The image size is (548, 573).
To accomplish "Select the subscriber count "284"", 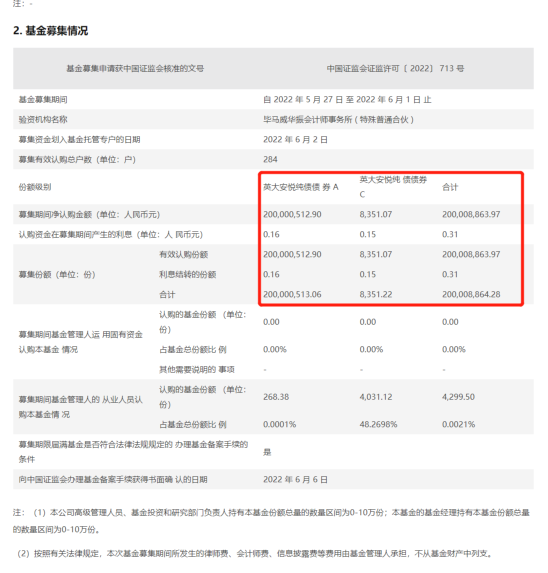I will pos(270,159).
